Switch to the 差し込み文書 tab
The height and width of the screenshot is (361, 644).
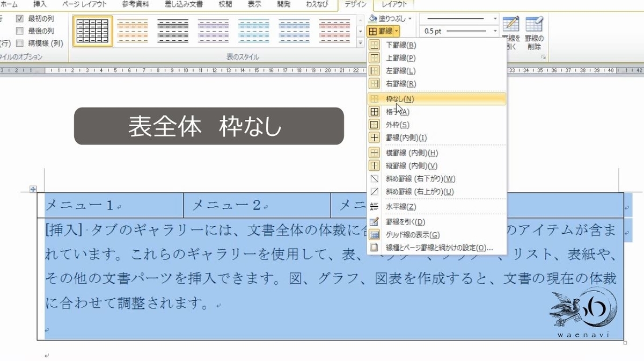tap(184, 4)
